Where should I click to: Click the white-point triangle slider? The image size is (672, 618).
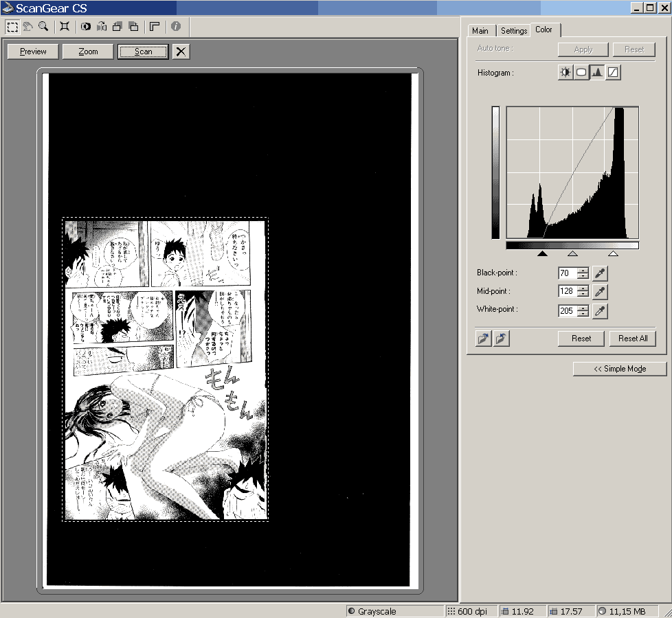[x=614, y=253]
